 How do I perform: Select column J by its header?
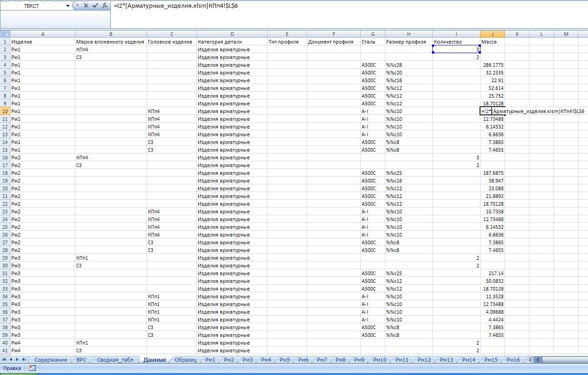492,34
